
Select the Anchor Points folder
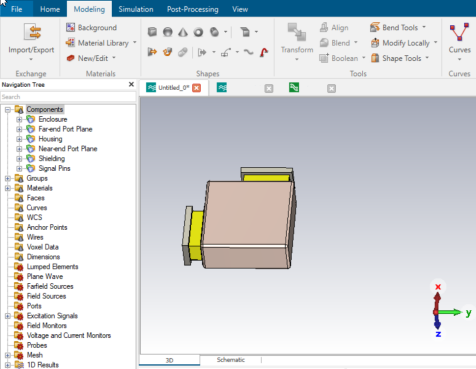pyautogui.click(x=47, y=227)
